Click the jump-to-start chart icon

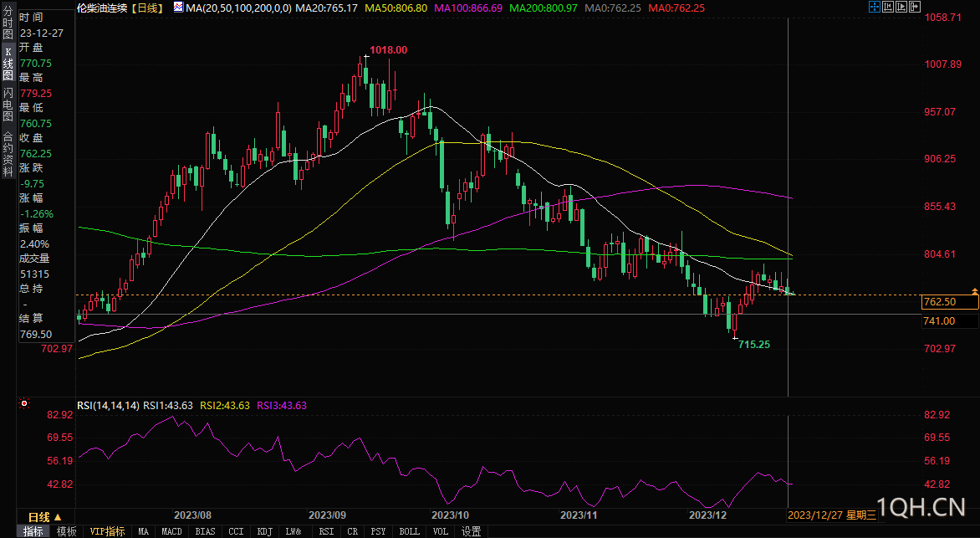(x=888, y=7)
